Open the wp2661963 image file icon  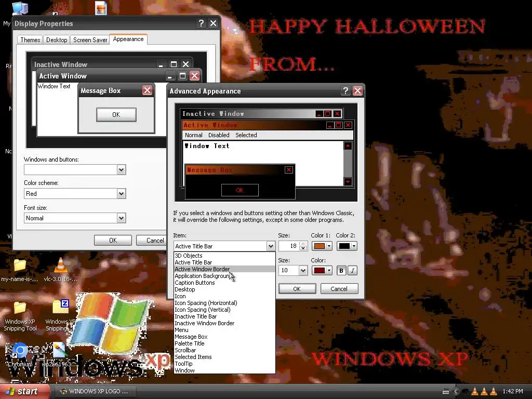tap(60, 351)
